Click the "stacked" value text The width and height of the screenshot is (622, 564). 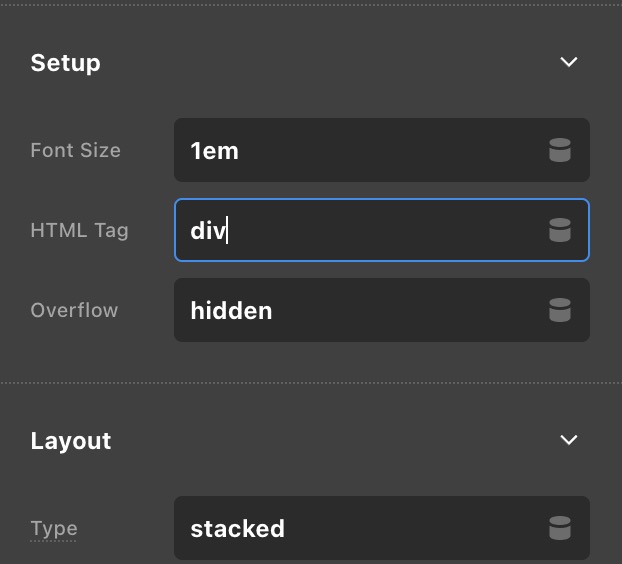[237, 528]
